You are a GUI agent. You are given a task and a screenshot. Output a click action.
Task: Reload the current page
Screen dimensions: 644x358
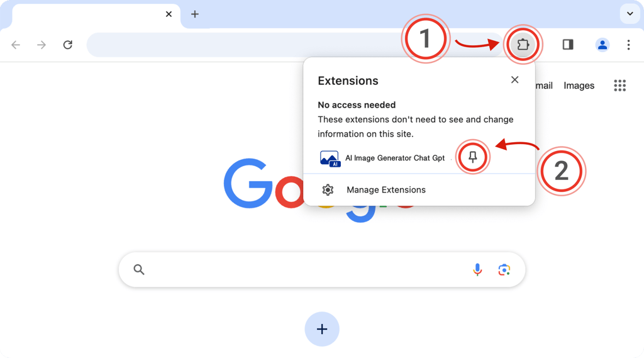68,45
